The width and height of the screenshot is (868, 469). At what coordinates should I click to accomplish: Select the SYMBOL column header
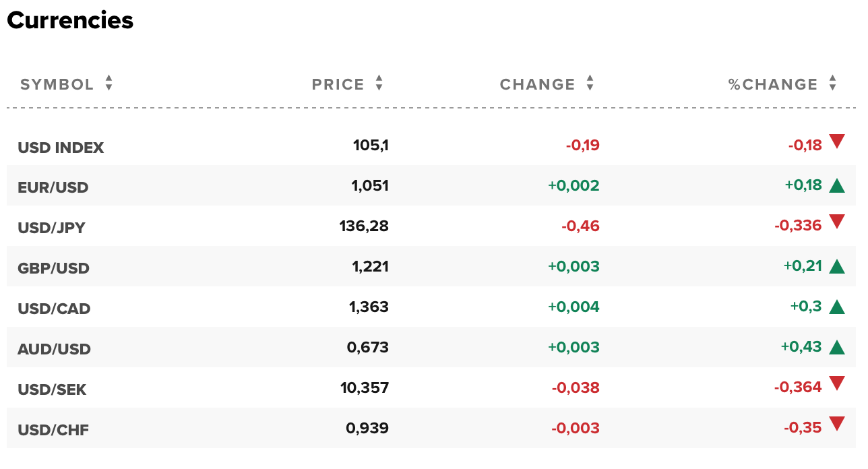click(x=57, y=84)
